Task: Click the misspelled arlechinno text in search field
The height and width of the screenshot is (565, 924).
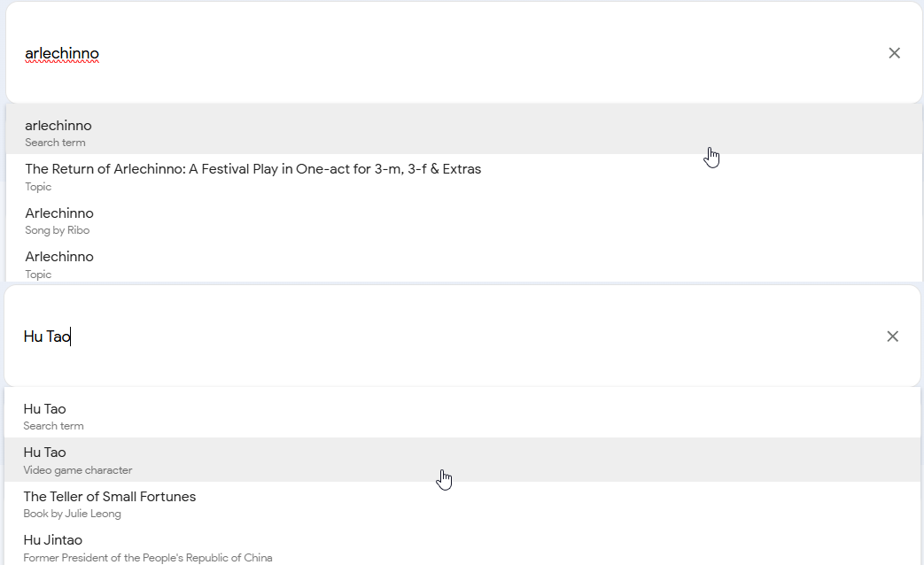Action: 62,54
